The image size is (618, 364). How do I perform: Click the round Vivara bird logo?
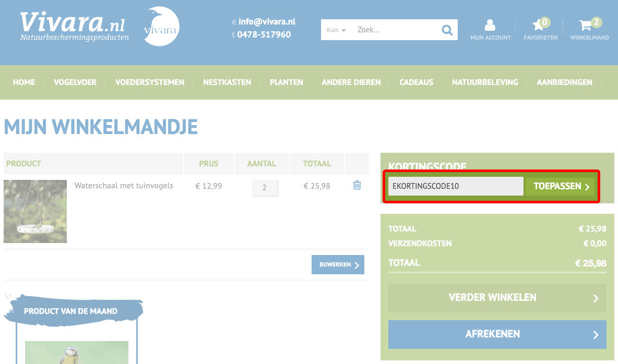161,26
